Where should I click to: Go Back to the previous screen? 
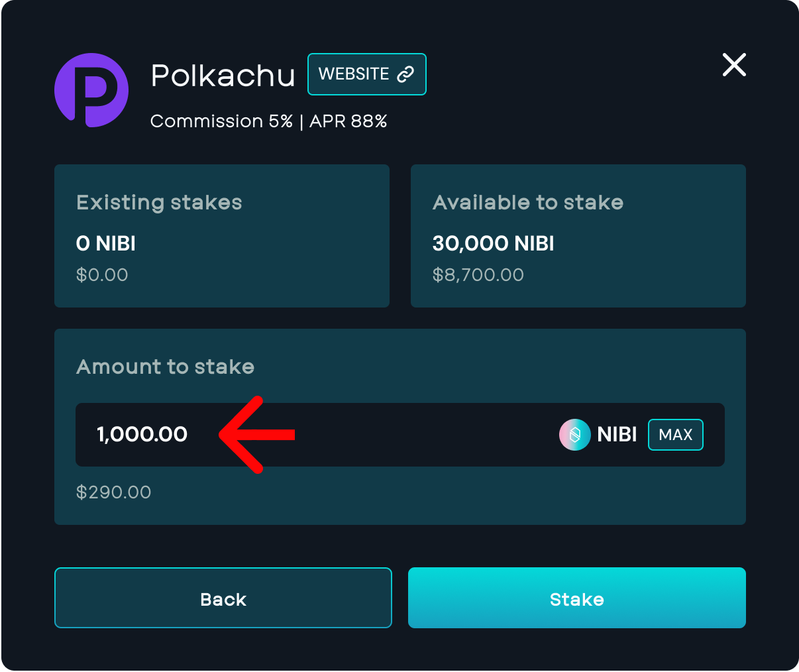pos(223,598)
